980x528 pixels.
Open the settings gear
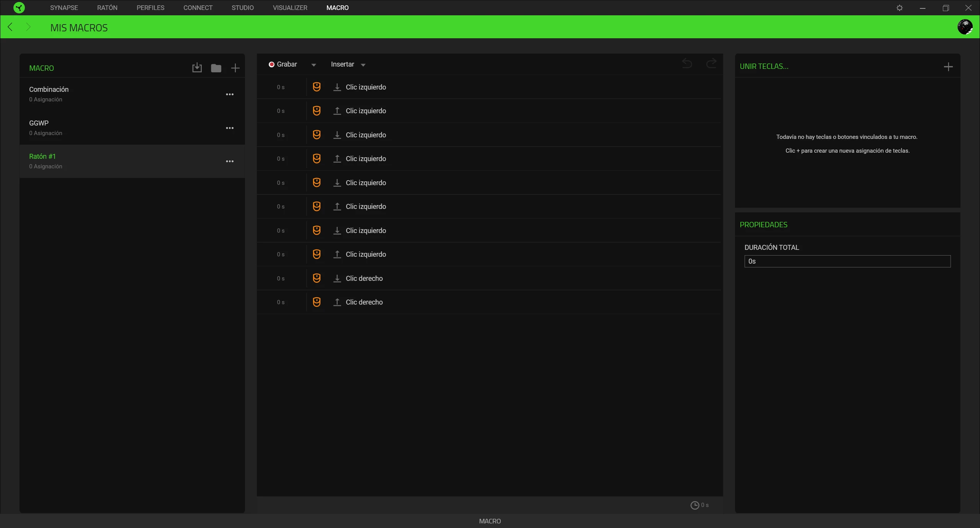click(900, 8)
